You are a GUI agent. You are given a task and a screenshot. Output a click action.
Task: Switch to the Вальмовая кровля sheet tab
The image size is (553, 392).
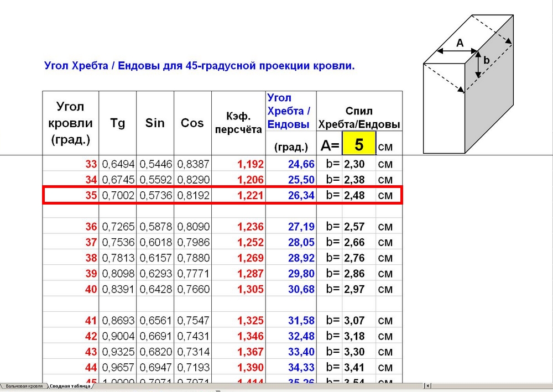(24, 386)
